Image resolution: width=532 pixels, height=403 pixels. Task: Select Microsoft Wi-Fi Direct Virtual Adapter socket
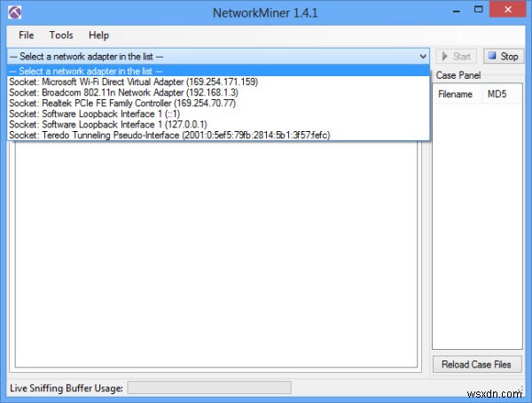pyautogui.click(x=218, y=81)
